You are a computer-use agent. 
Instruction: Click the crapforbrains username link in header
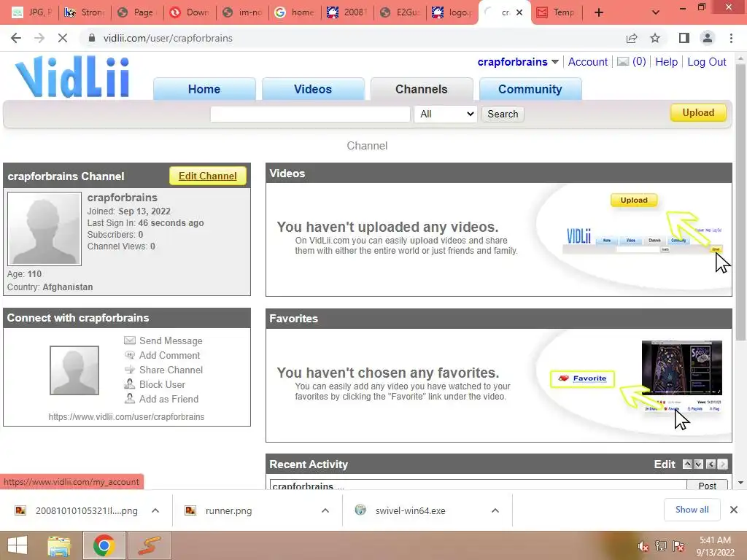[x=512, y=62]
